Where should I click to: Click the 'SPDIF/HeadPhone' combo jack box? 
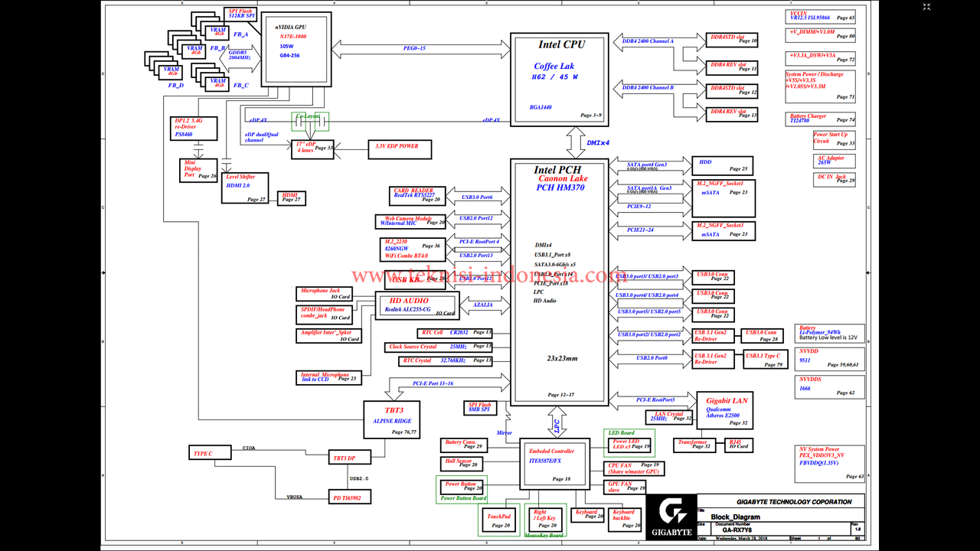tap(325, 314)
